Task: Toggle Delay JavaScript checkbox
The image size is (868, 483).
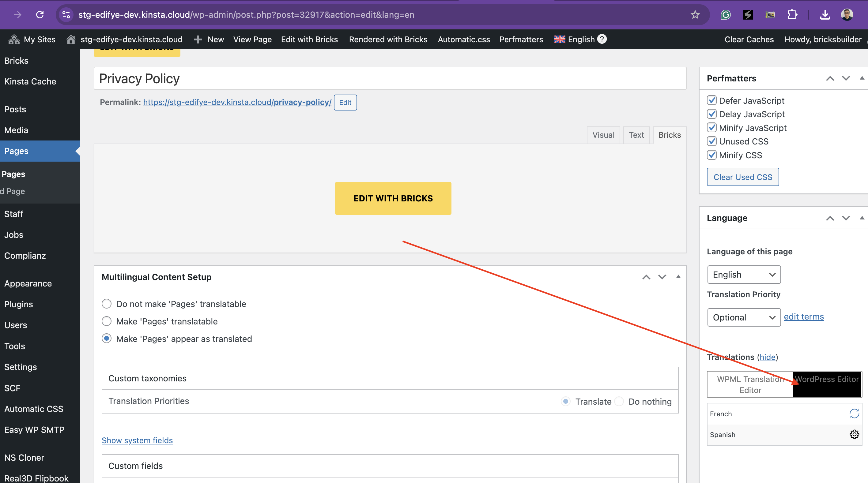Action: [x=712, y=114]
